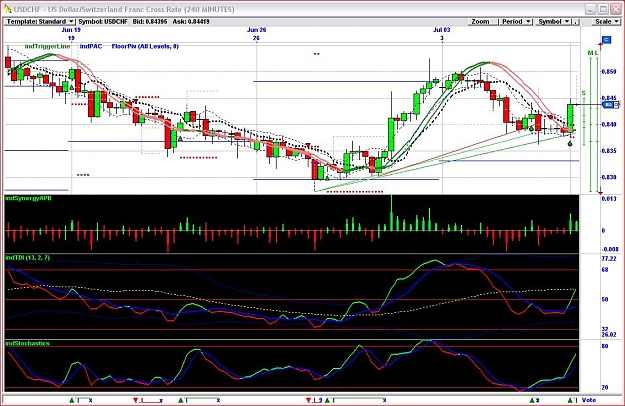Click the Ask: 0.84419 value
625x406 pixels.
click(191, 22)
